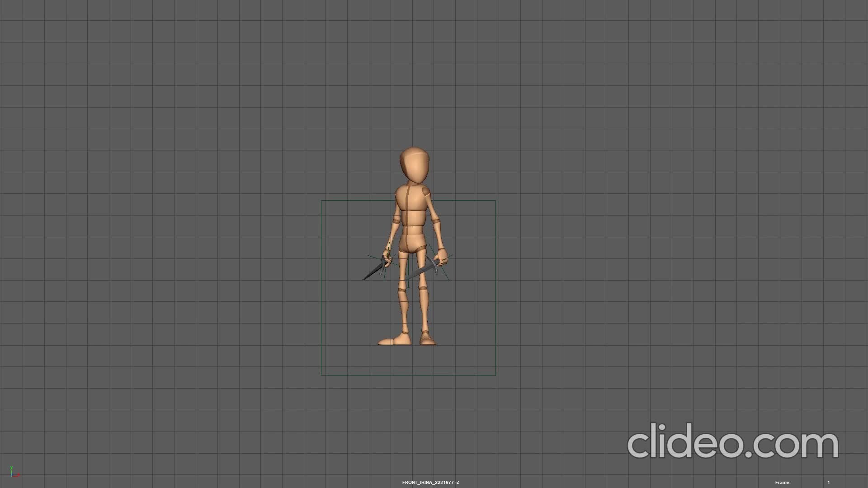The image size is (868, 488).
Task: Click the frame number value 1
Action: 829,482
